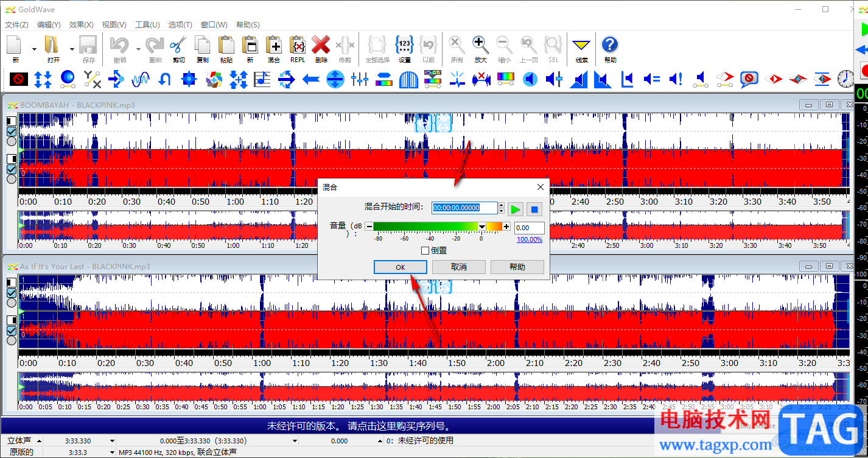
Task: Click the dB volume slider bar in 混合 dialog
Action: tap(438, 227)
